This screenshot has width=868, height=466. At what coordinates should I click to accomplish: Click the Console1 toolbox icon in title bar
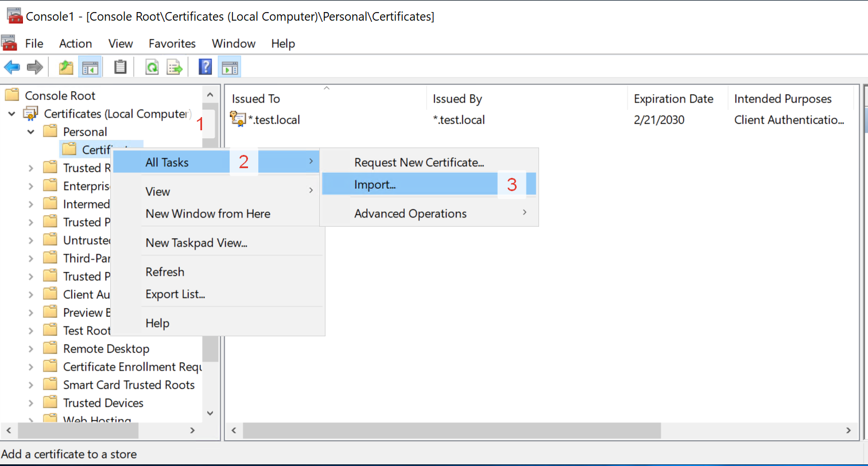tap(14, 16)
